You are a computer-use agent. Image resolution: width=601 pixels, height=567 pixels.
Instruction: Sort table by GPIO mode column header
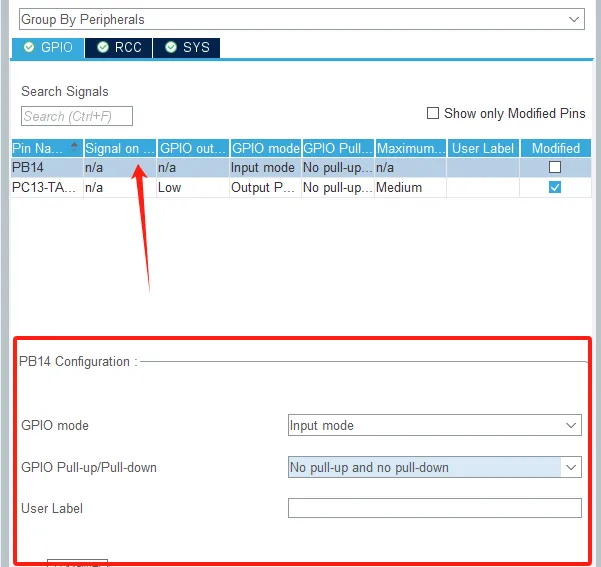tap(264, 148)
